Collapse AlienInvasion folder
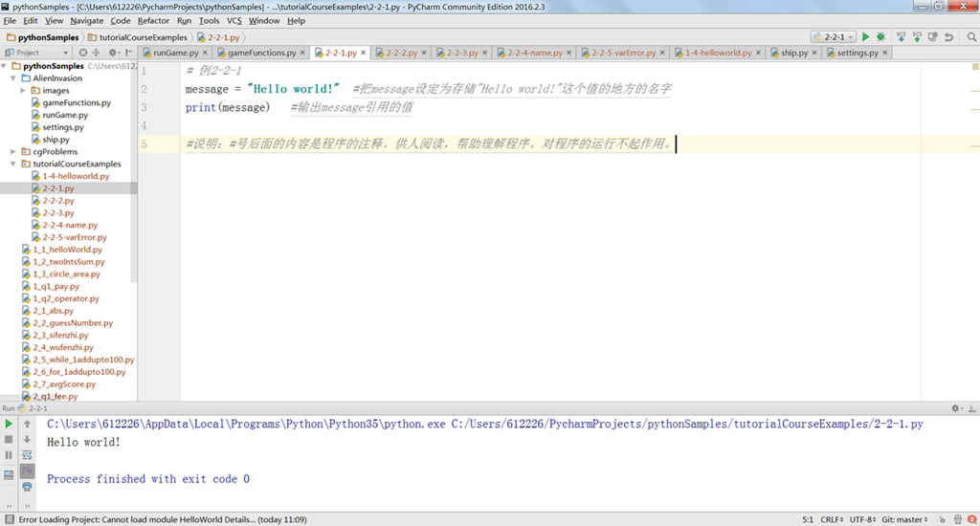This screenshot has width=980, height=526. click(x=13, y=78)
